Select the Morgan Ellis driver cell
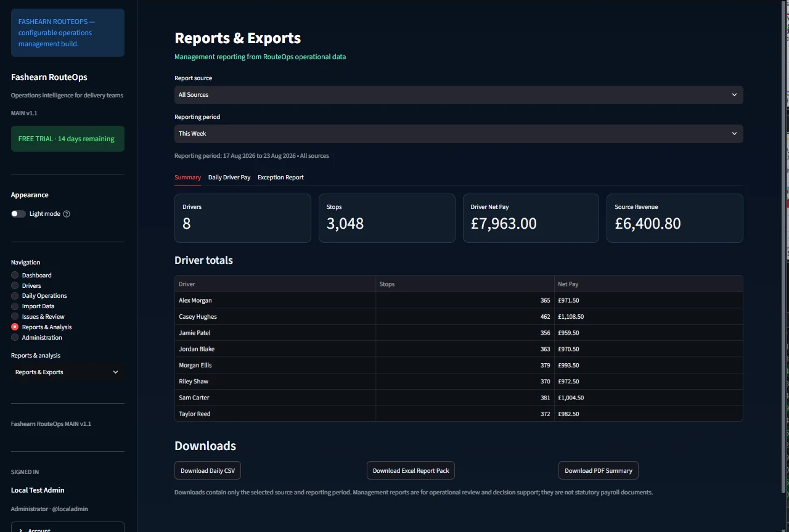789x532 pixels. coord(276,365)
